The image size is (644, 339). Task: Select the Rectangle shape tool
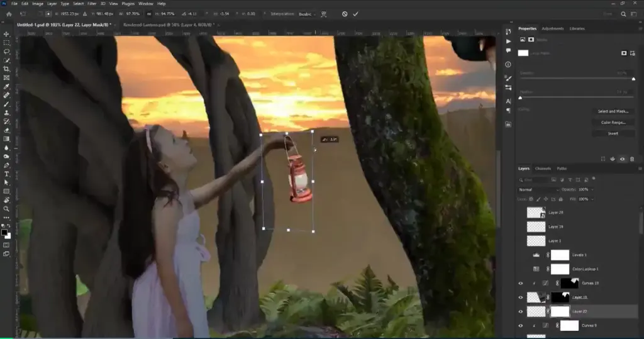[6, 191]
